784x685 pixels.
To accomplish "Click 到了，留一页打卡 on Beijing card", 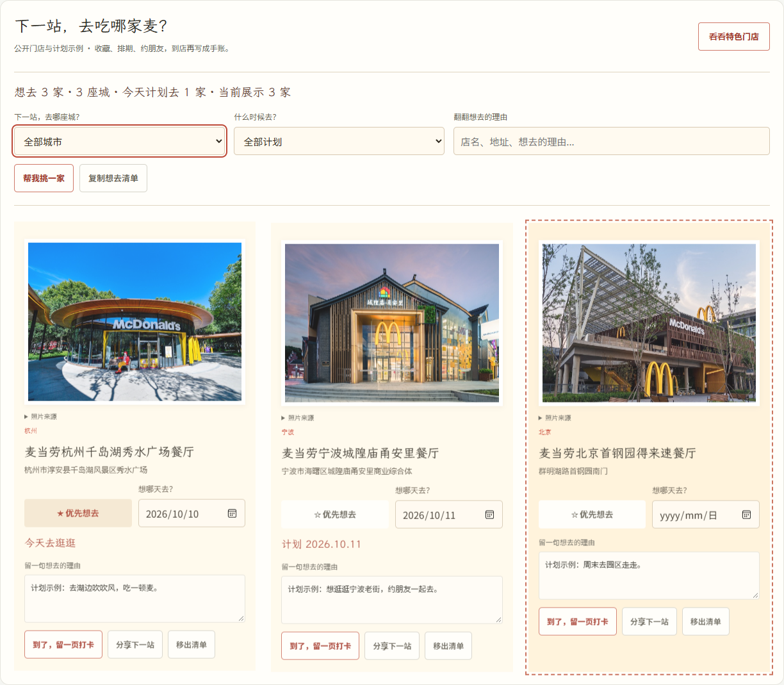I will (578, 622).
